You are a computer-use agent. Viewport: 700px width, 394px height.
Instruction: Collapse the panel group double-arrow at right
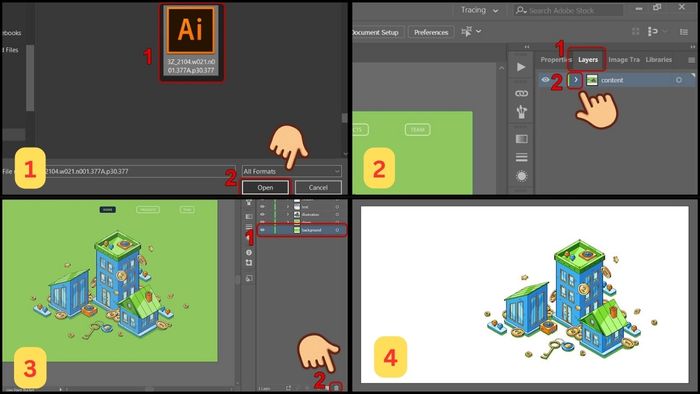(x=692, y=46)
